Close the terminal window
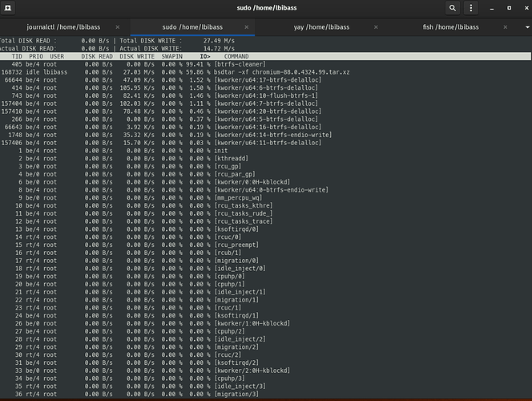This screenshot has height=401, width=532. 526,8
